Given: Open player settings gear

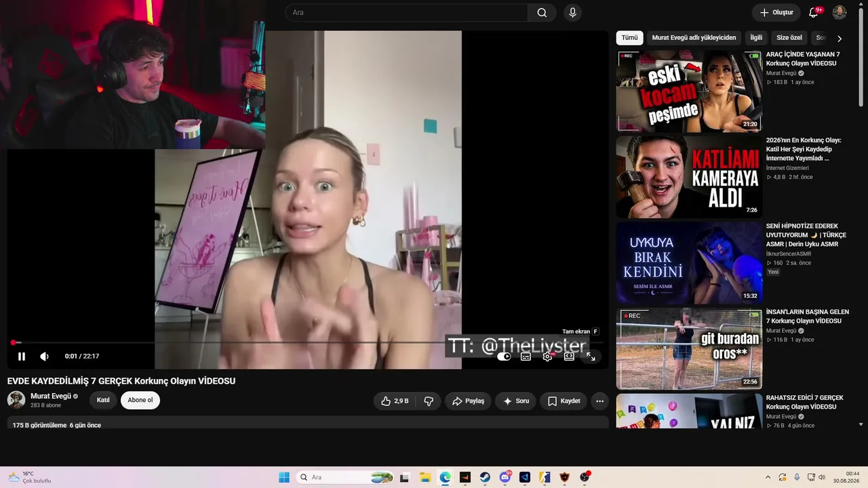Looking at the screenshot, I should pyautogui.click(x=547, y=357).
